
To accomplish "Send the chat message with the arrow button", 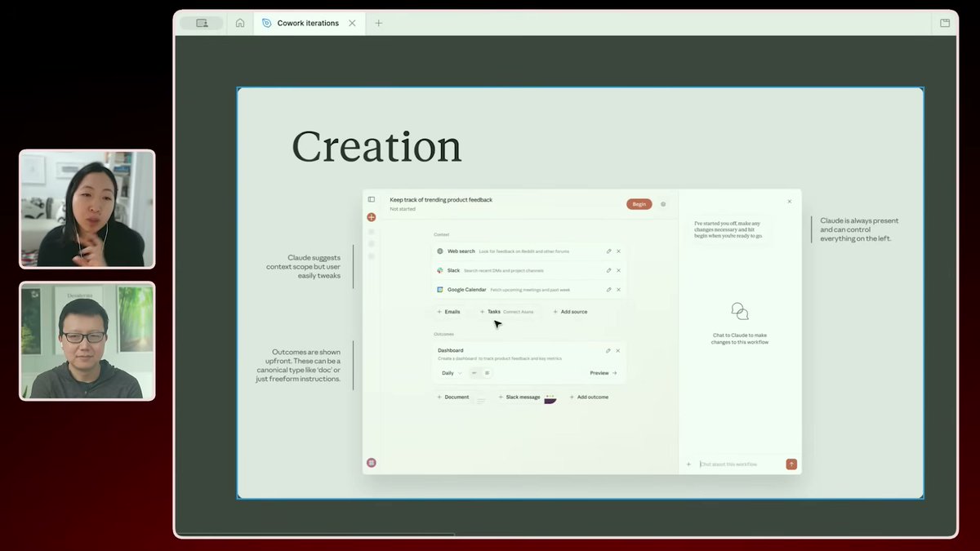I will tap(791, 464).
